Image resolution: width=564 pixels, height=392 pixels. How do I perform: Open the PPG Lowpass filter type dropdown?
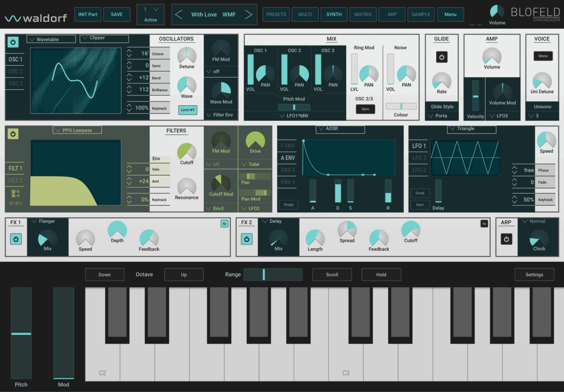77,130
